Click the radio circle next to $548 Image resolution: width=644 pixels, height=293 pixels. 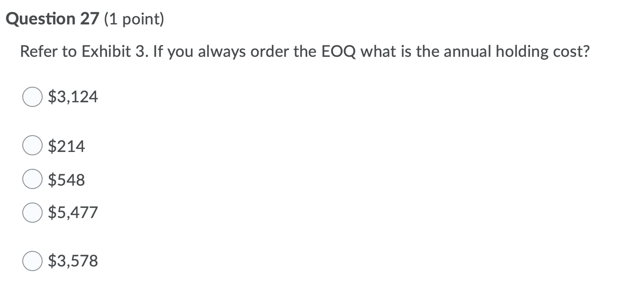32,179
